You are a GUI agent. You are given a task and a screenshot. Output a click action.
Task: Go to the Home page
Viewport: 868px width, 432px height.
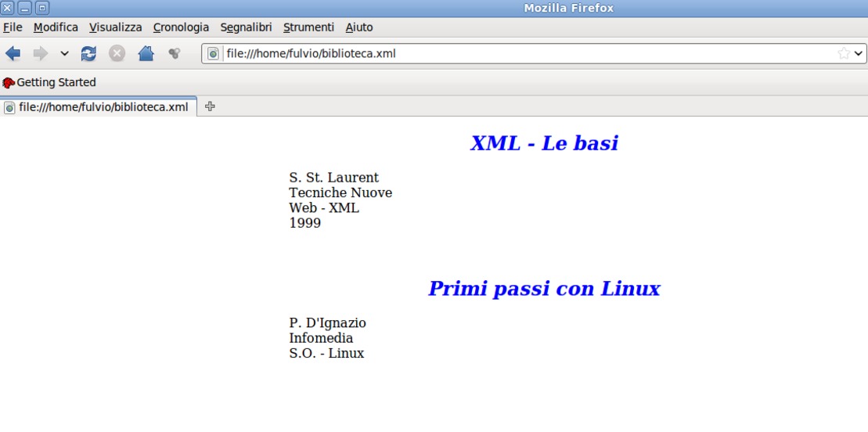tap(146, 54)
